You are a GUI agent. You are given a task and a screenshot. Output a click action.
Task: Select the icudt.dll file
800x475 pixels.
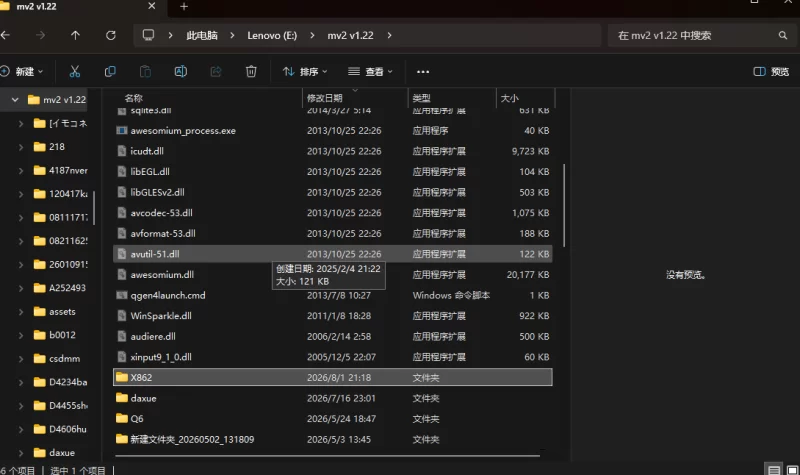click(x=332, y=151)
